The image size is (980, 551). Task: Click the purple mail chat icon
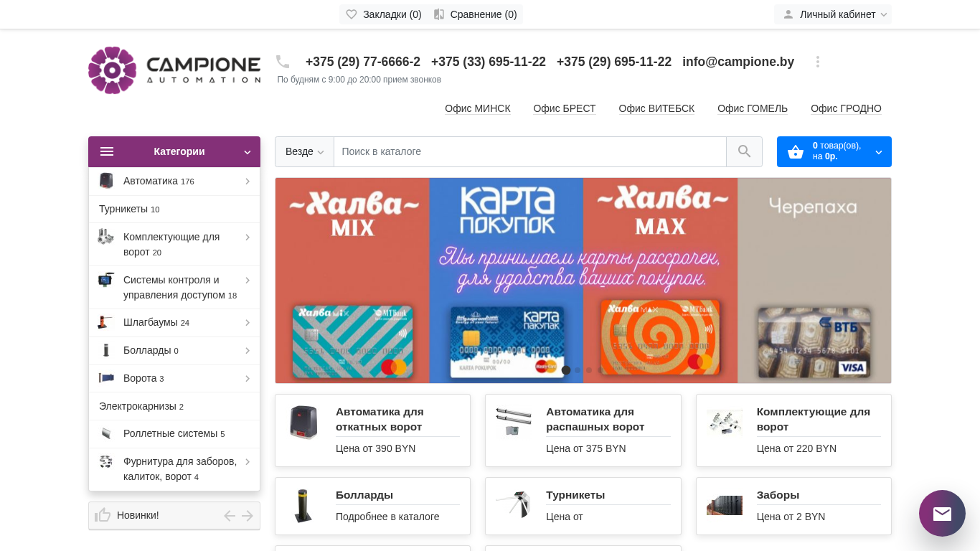[x=942, y=513]
